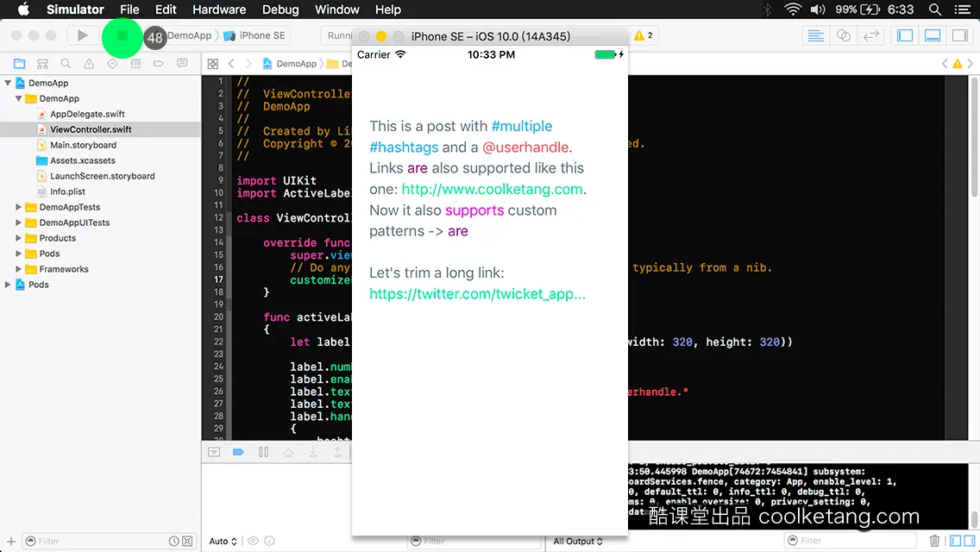This screenshot has width=980, height=552.
Task: Select the Version editor button
Action: point(870,35)
